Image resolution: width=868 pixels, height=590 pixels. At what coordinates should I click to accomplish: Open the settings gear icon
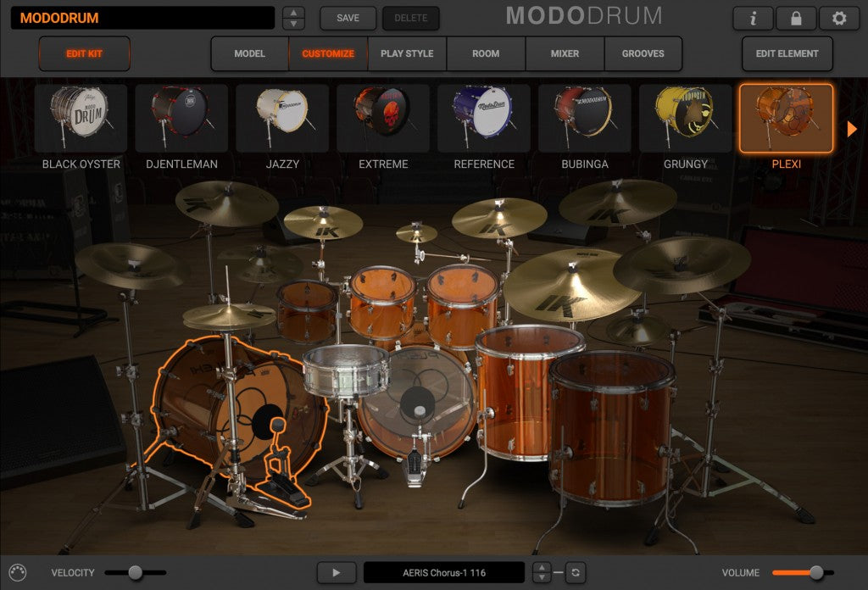[838, 18]
